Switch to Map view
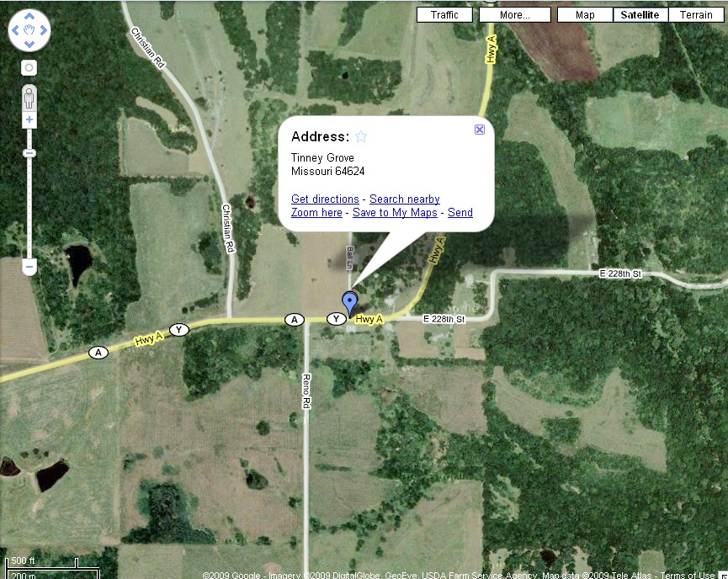The width and height of the screenshot is (728, 579). [x=585, y=15]
